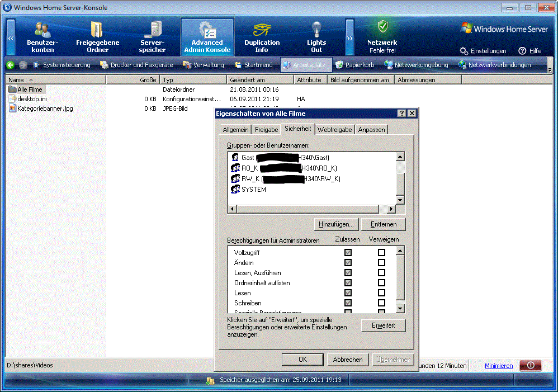Switch to Webfreigabe tab
Viewport: 558px width, 392px height.
click(334, 130)
